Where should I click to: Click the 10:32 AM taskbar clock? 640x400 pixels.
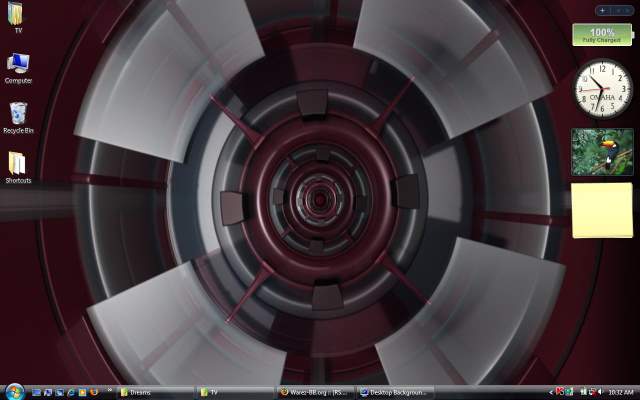pyautogui.click(x=620, y=393)
